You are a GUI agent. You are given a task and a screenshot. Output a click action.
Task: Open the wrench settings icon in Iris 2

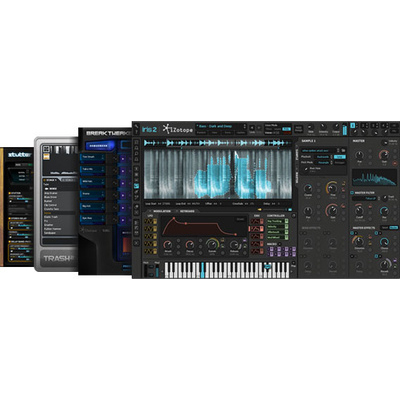coord(136,127)
